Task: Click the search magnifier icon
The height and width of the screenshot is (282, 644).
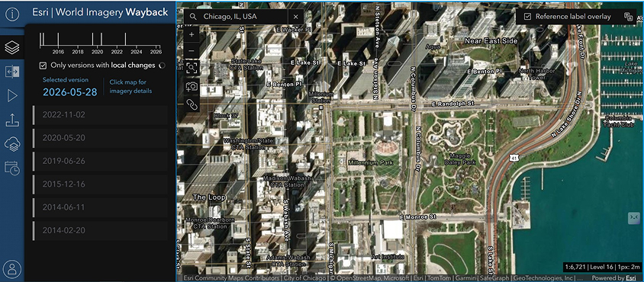Action: pos(194,17)
